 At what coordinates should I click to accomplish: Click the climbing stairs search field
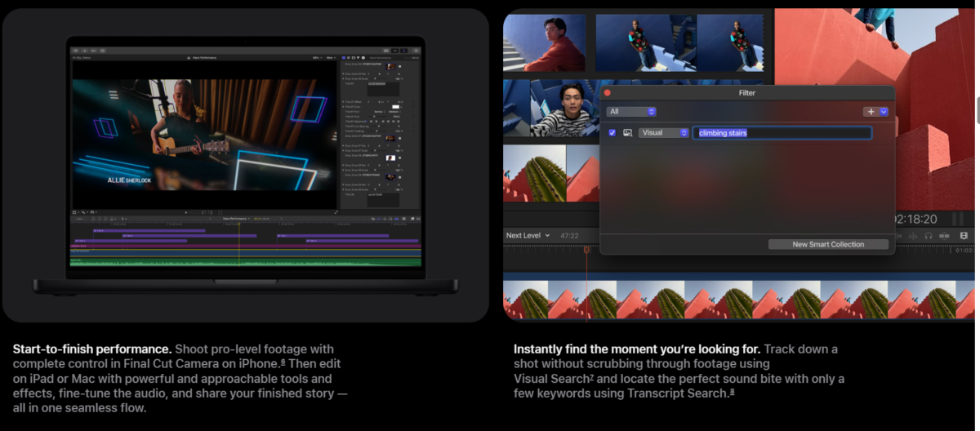click(782, 133)
